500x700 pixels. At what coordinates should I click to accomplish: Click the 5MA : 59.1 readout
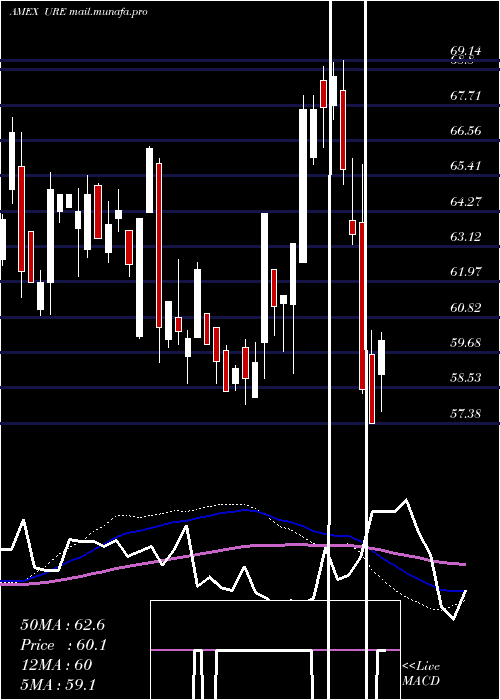pyautogui.click(x=58, y=685)
